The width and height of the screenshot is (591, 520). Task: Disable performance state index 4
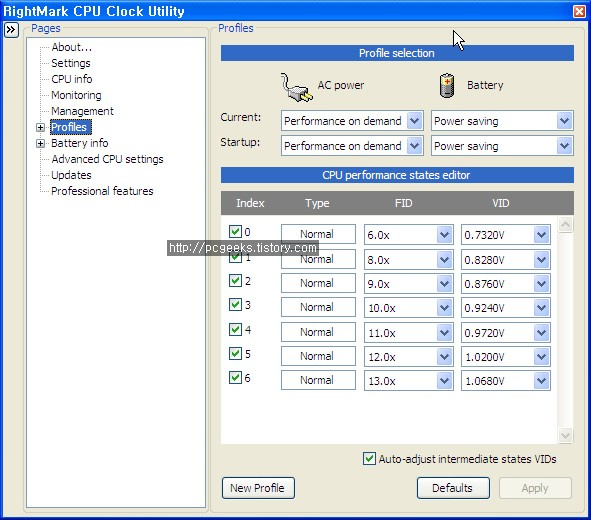[x=235, y=329]
